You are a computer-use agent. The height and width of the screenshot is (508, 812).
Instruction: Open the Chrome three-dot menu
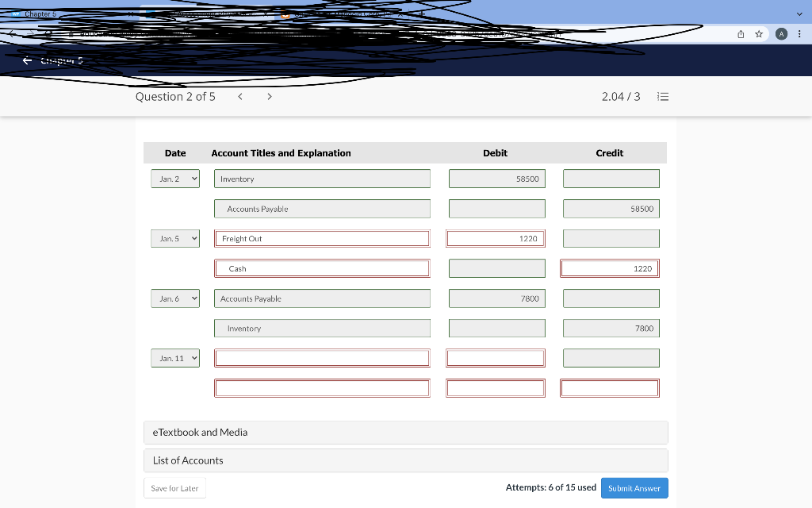(x=799, y=34)
